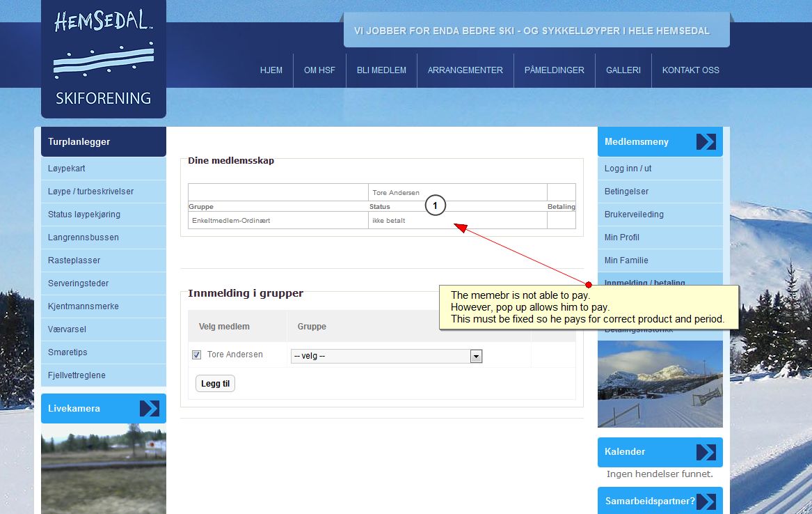Click the Livekamera double-arrow icon

pos(149,408)
